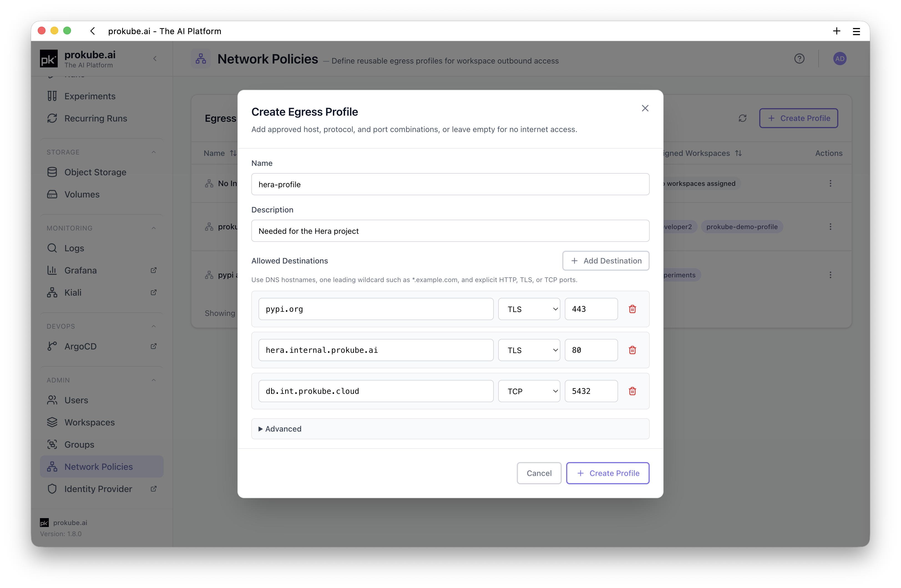The width and height of the screenshot is (901, 588).
Task: Click the refresh icon beside Create Profile
Action: (x=742, y=118)
